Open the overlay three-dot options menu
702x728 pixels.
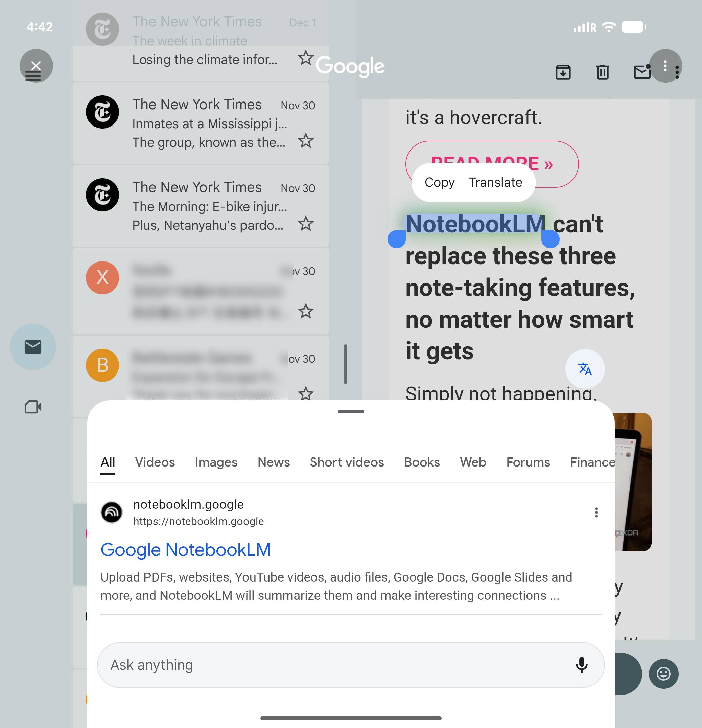pyautogui.click(x=665, y=66)
